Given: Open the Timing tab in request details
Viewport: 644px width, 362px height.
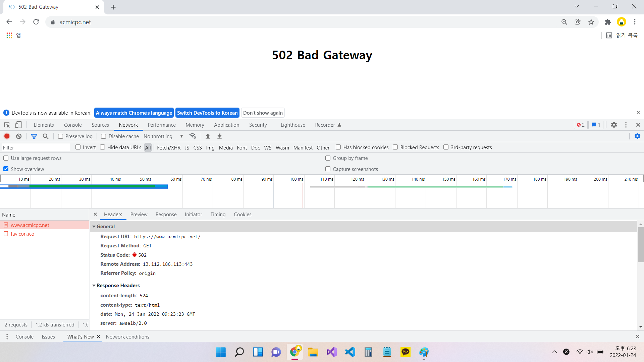Looking at the screenshot, I should (x=218, y=215).
